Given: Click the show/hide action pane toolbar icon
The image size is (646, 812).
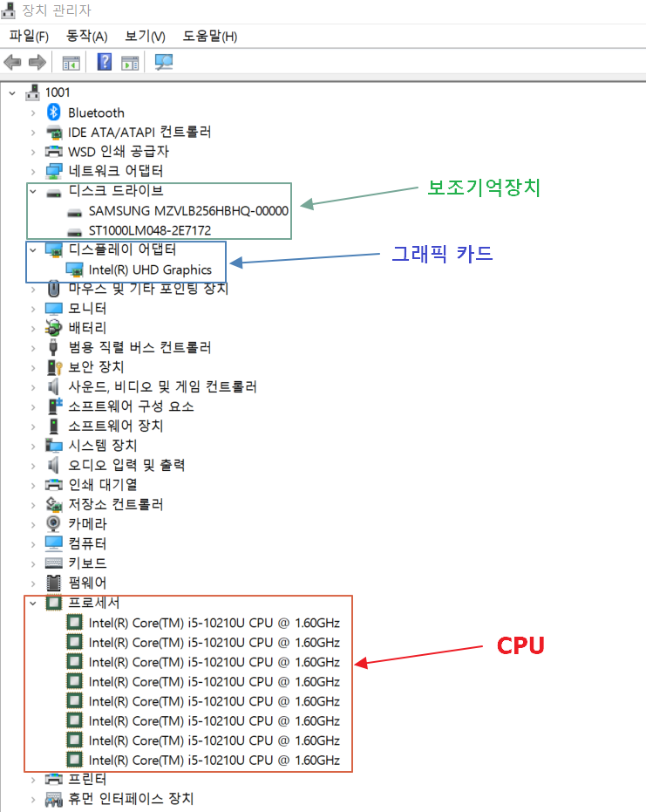Looking at the screenshot, I should click(x=130, y=63).
